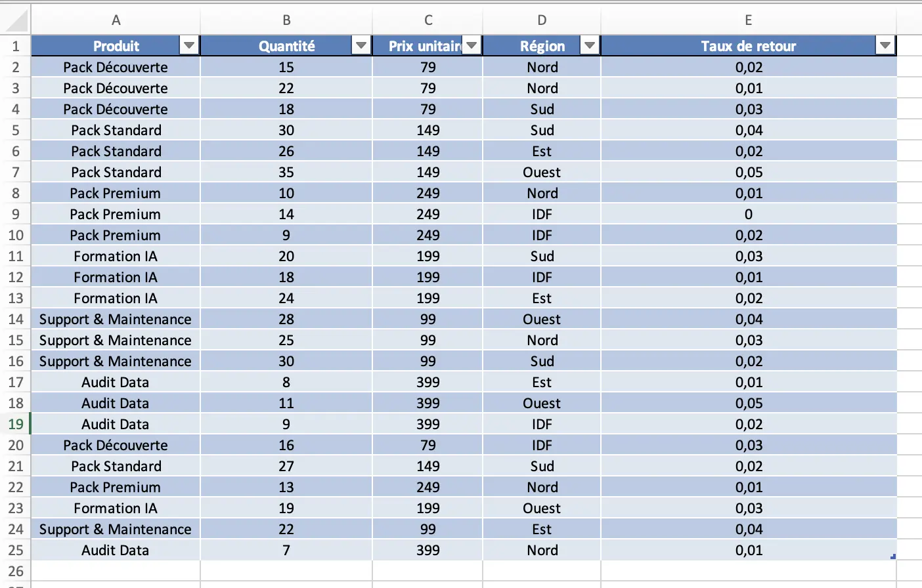The width and height of the screenshot is (922, 588).
Task: Select the empty cell in row 26 column A
Action: [116, 571]
